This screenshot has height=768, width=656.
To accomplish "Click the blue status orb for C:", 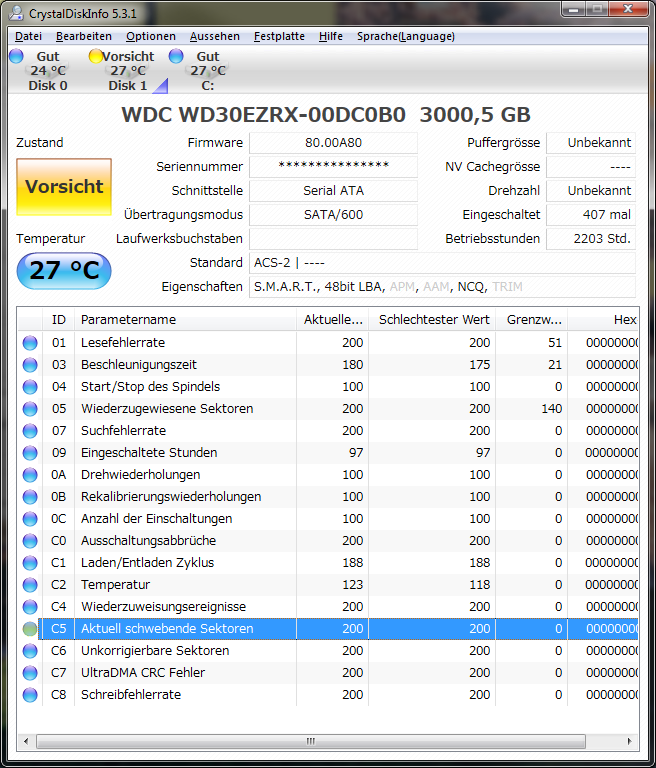I will pyautogui.click(x=176, y=56).
